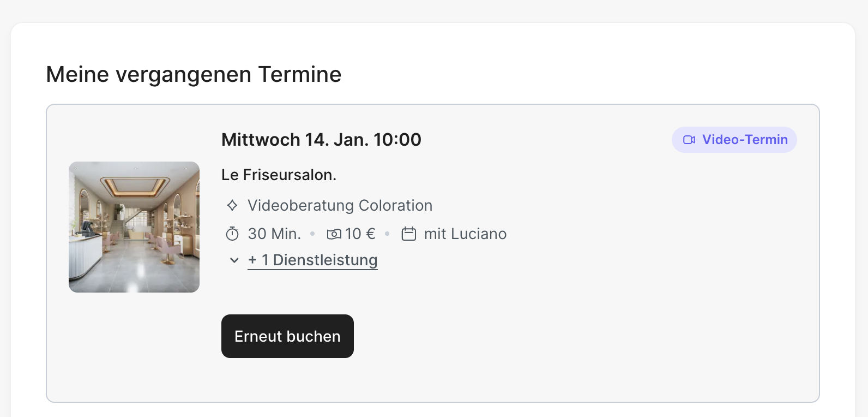
Task: Open the "+ 1 Dienstleistung" link
Action: point(312,260)
